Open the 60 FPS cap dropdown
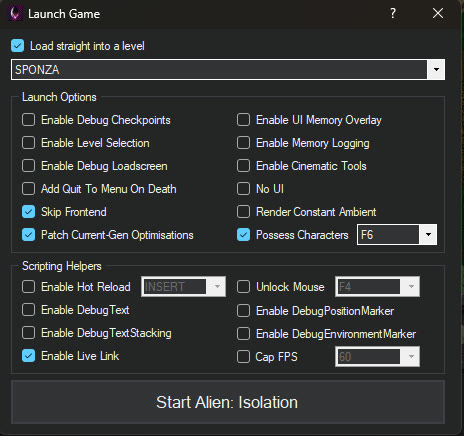The height and width of the screenshot is (436, 464). click(x=411, y=357)
